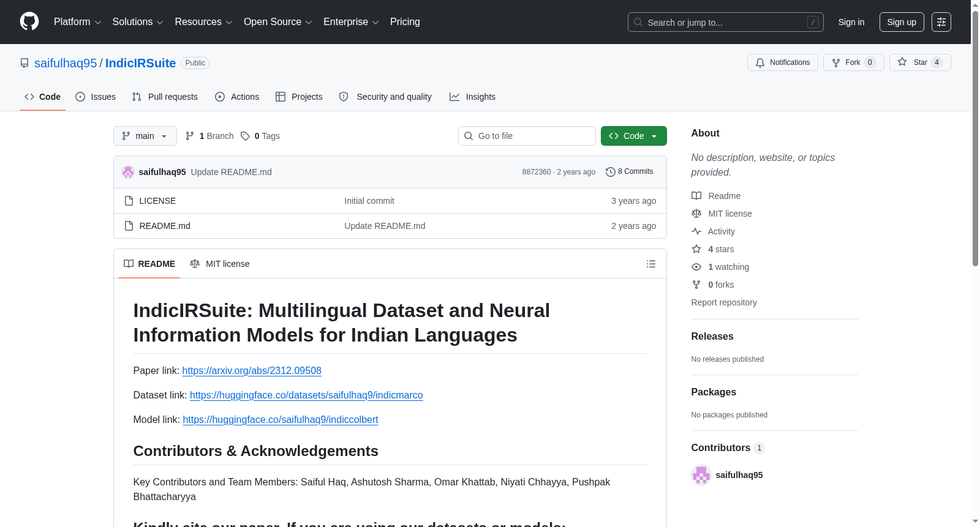Screen dimensions: 980x527
Task: Focus the Search or jump to field
Action: point(726,22)
